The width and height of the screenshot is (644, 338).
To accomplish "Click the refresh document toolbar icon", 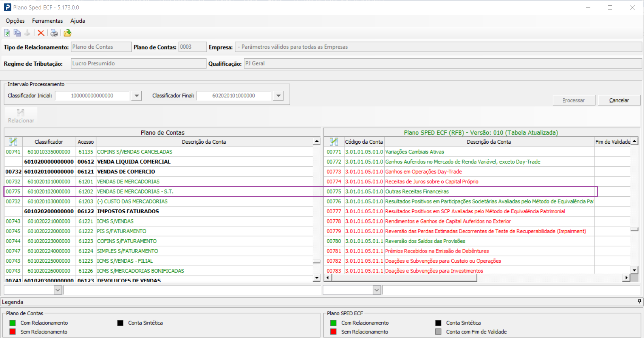I will (7, 33).
